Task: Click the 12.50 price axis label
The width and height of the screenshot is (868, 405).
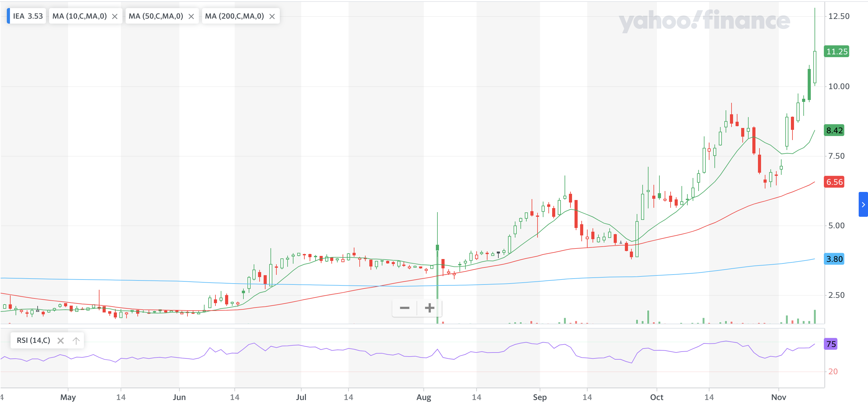Action: pyautogui.click(x=839, y=16)
